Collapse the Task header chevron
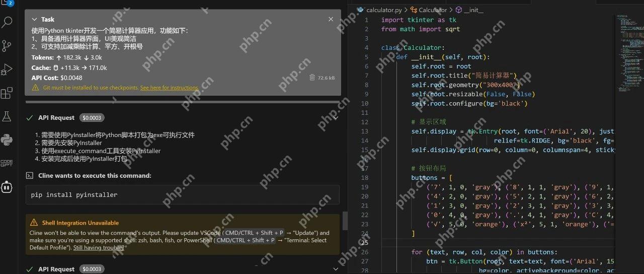644x274 pixels. [x=35, y=19]
